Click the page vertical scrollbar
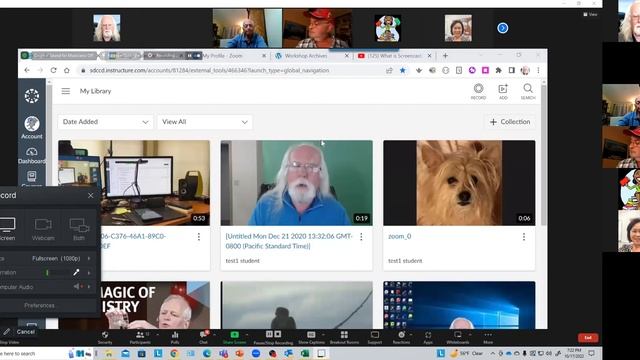This screenshot has width=640, height=360. (x=543, y=155)
